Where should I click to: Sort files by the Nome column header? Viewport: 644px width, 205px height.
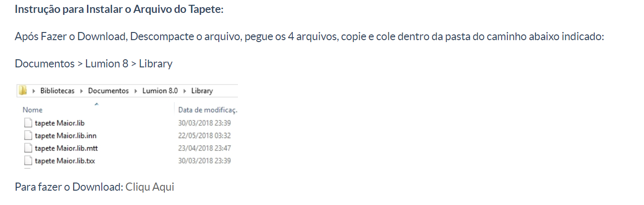coord(32,110)
